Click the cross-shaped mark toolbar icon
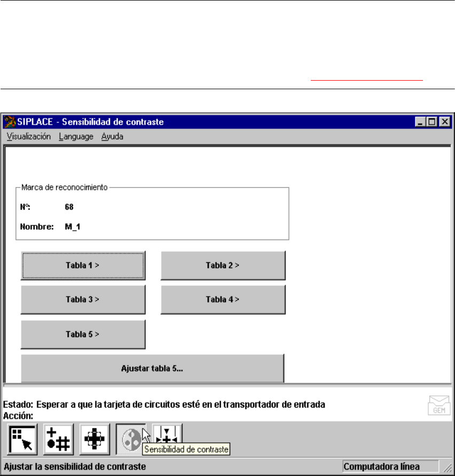 tap(95, 439)
